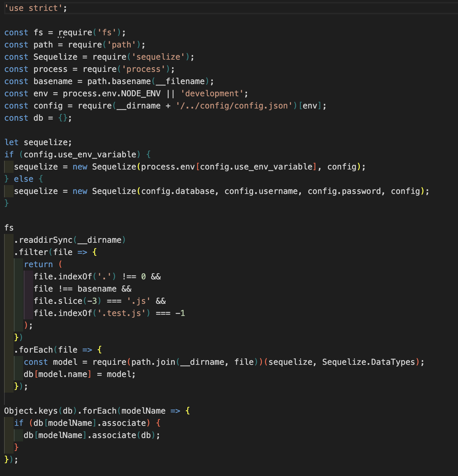Viewport: 458px width, 476px height.
Task: Click the standalone 'fs' line before readdirSync
Action: point(9,228)
